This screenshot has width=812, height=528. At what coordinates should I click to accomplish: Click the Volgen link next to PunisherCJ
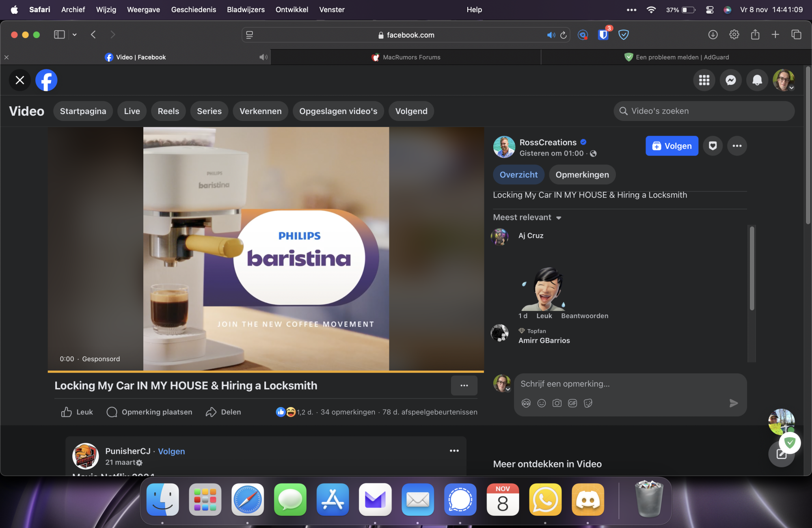click(x=171, y=451)
